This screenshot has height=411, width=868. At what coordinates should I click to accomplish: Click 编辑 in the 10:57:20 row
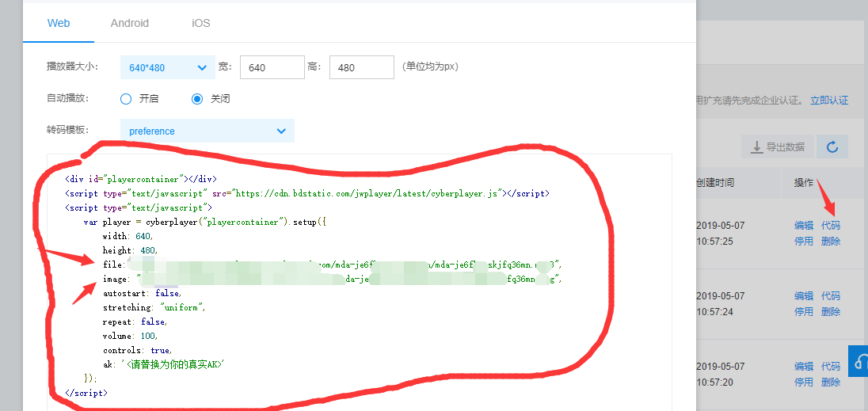(x=804, y=366)
